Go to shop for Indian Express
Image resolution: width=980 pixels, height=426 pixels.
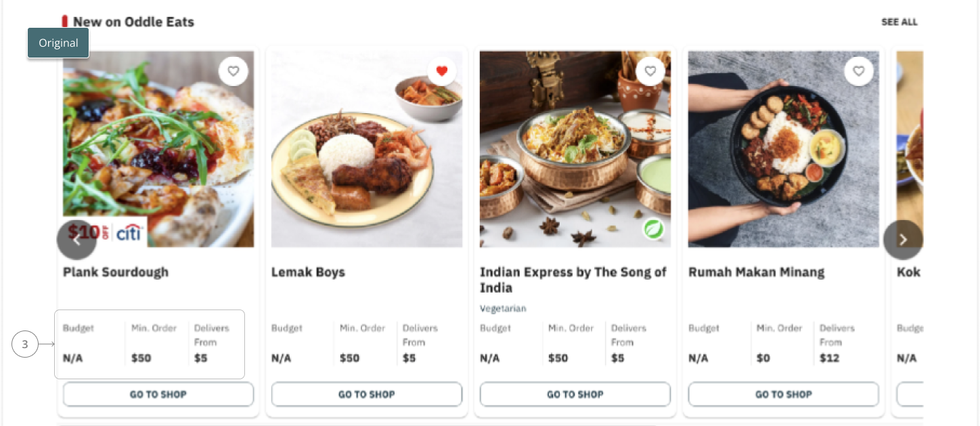[575, 394]
